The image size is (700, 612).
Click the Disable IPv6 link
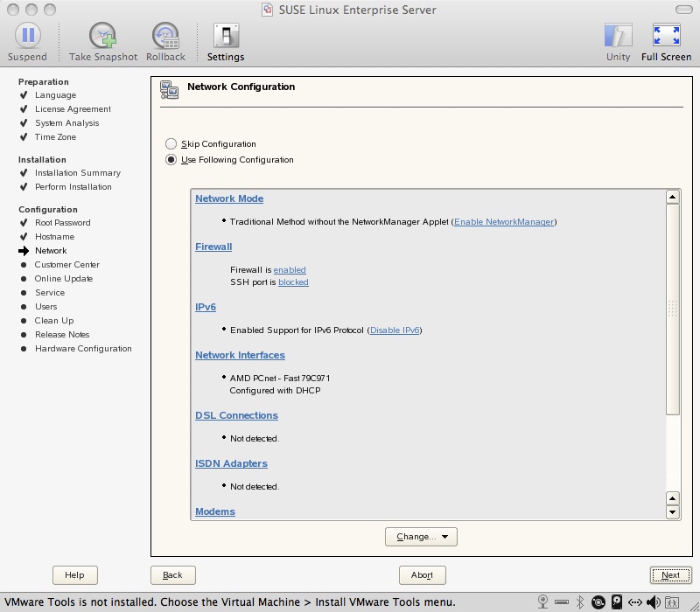395,330
